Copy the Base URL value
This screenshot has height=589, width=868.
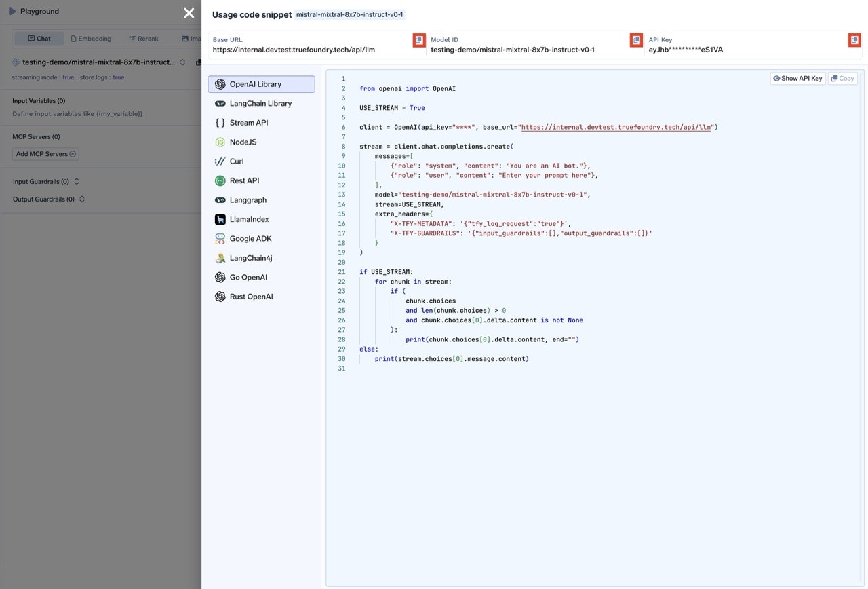point(419,40)
